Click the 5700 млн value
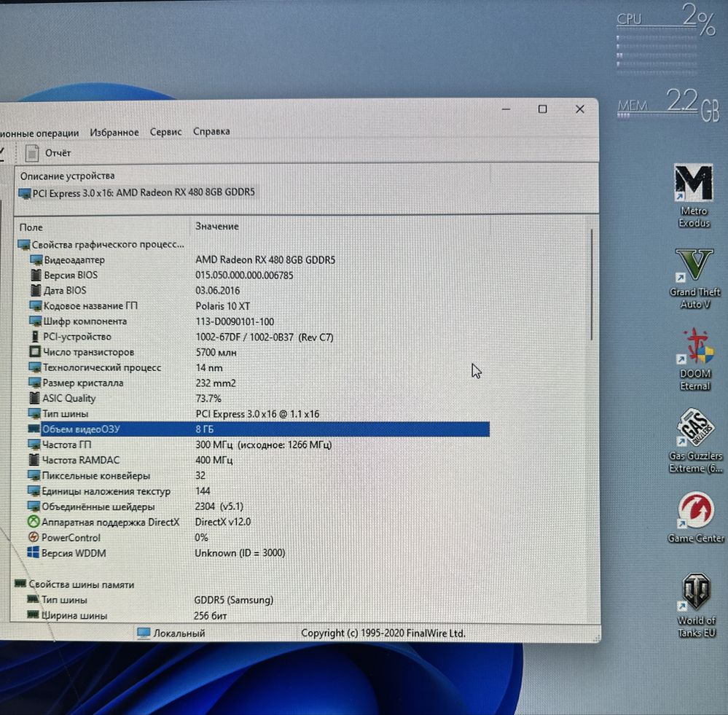The width and height of the screenshot is (728, 715). click(x=216, y=352)
